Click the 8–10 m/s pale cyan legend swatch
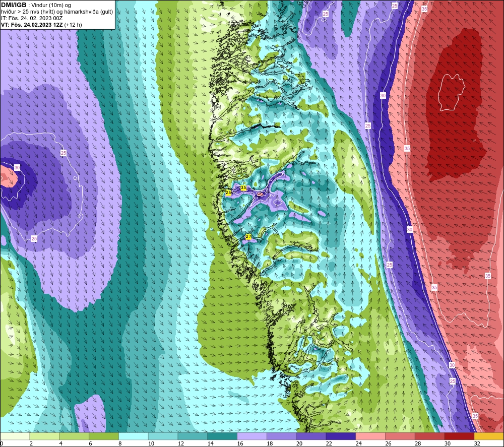 (134, 436)
